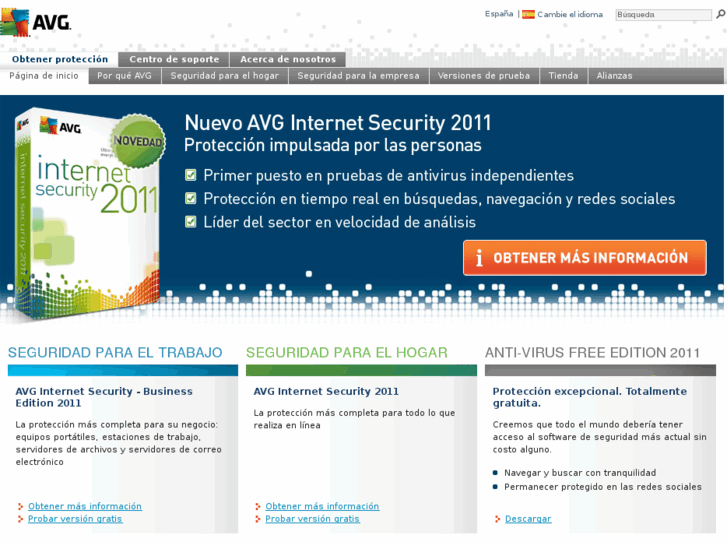The image size is (727, 545).
Task: Open the Acerca de nosotros tab
Action: [287, 59]
